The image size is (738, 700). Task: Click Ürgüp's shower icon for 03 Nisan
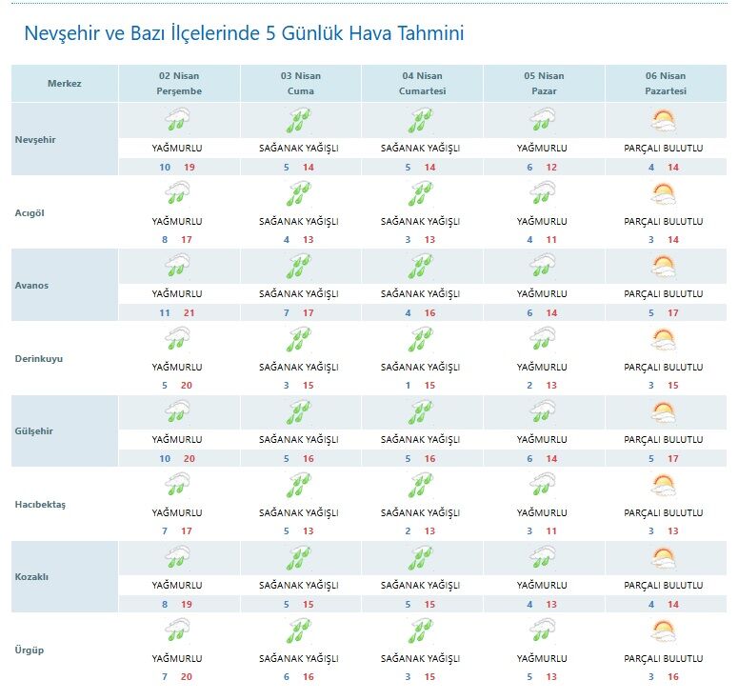tap(299, 630)
